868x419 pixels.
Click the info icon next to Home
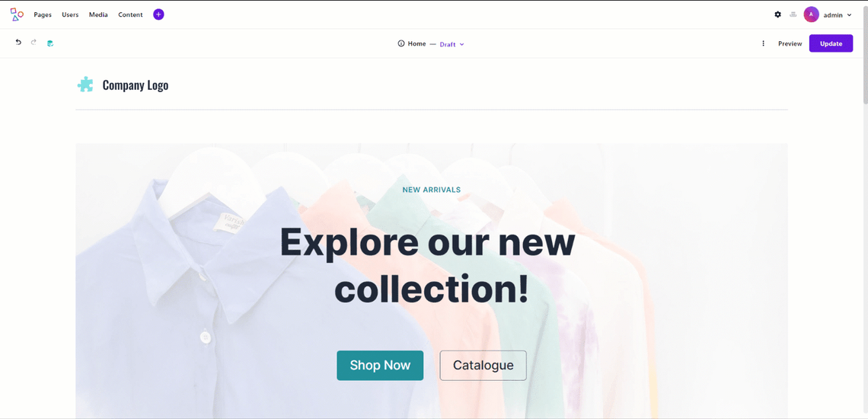tap(400, 43)
